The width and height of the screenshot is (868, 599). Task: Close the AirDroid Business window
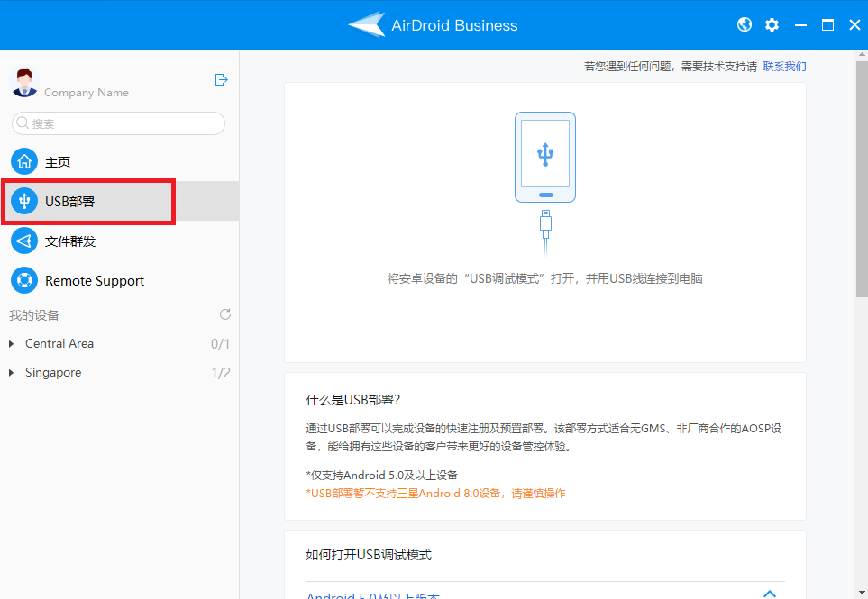click(854, 25)
